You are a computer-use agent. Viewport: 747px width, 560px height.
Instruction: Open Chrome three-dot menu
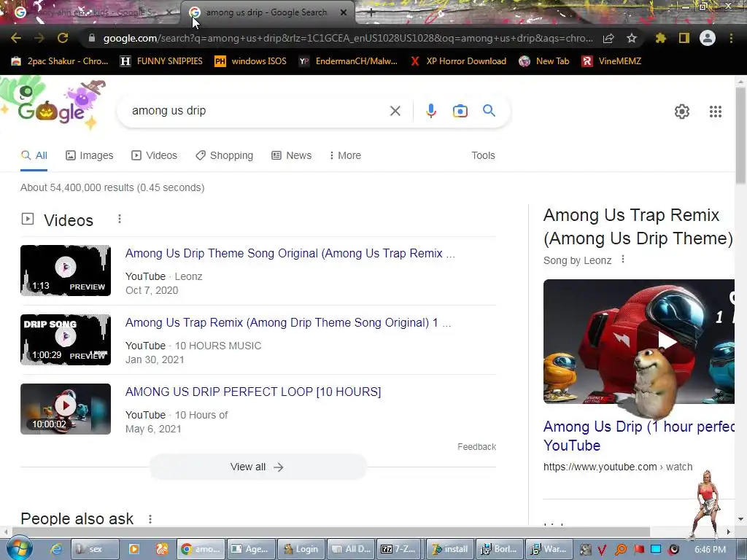[x=731, y=38]
